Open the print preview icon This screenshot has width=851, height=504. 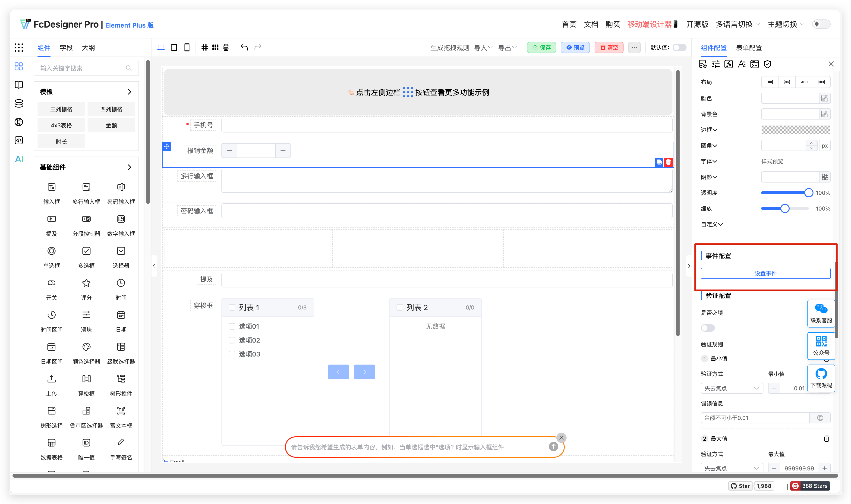click(226, 47)
